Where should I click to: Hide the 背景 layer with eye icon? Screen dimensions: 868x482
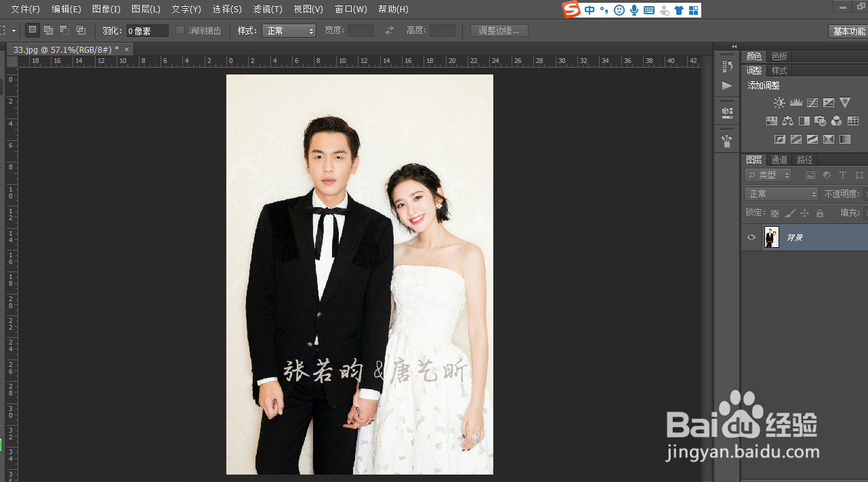click(x=751, y=238)
